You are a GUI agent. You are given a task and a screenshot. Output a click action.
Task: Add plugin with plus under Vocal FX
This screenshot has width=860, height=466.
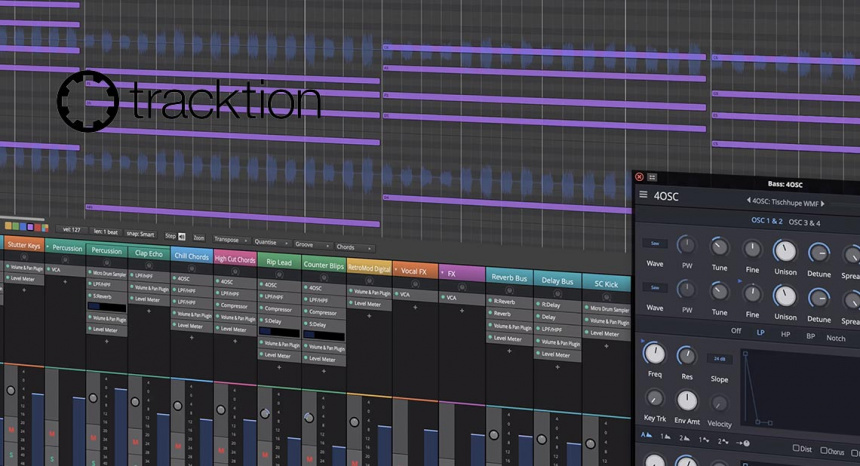415,307
